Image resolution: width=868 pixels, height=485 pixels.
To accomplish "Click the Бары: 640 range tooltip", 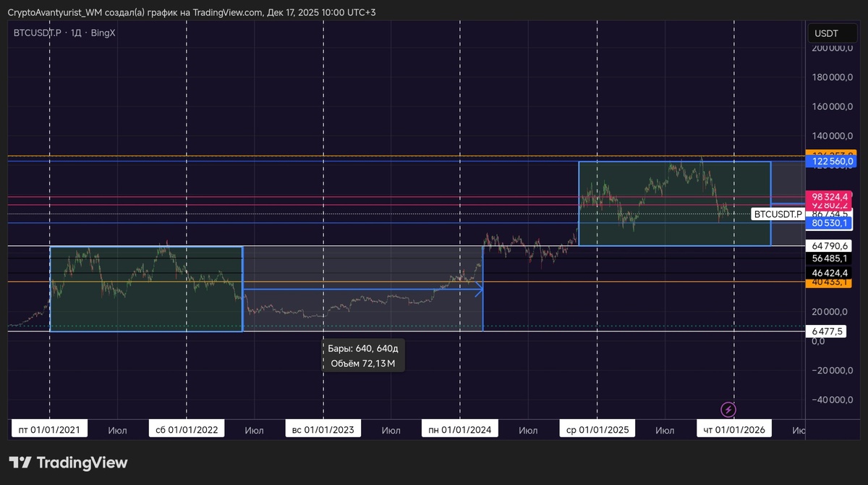I will coord(363,355).
